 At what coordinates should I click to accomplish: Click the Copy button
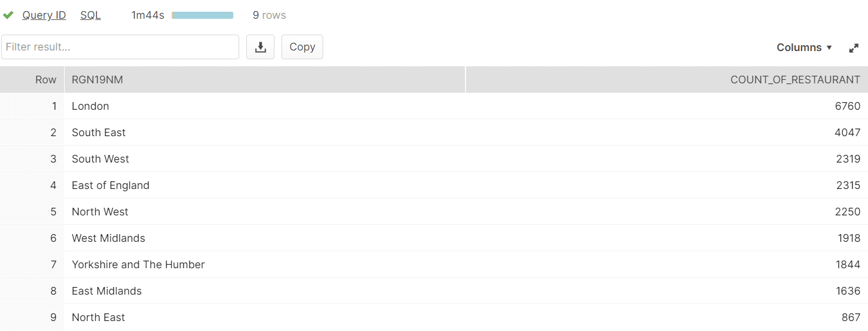click(x=302, y=47)
